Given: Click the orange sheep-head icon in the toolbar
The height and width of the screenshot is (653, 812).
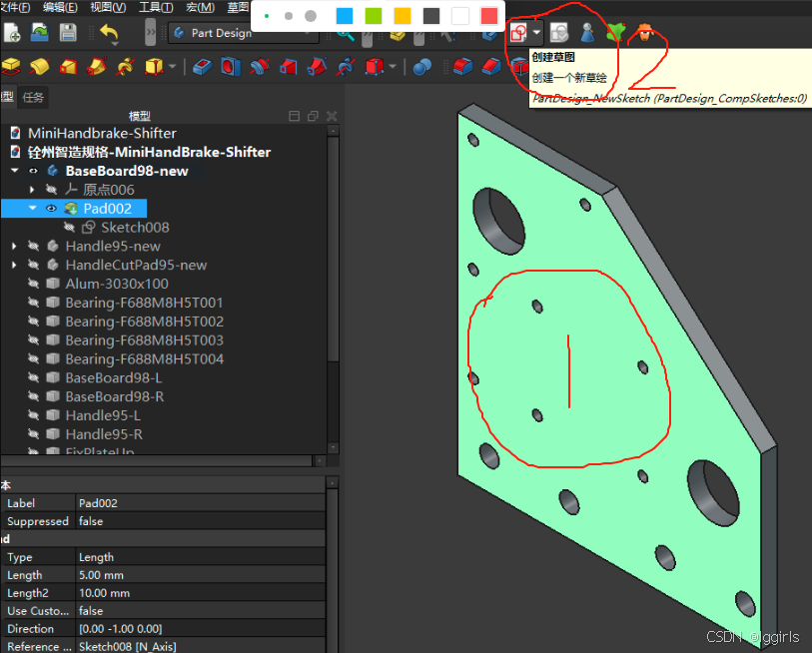Looking at the screenshot, I should coord(645,33).
